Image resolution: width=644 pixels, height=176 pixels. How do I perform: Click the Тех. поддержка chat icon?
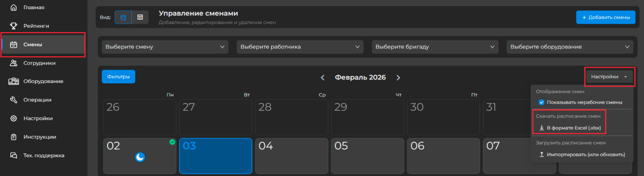pyautogui.click(x=14, y=155)
